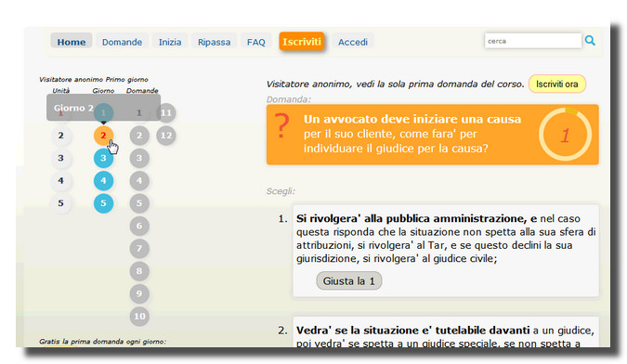Select Domande circle number 3

coord(139,158)
